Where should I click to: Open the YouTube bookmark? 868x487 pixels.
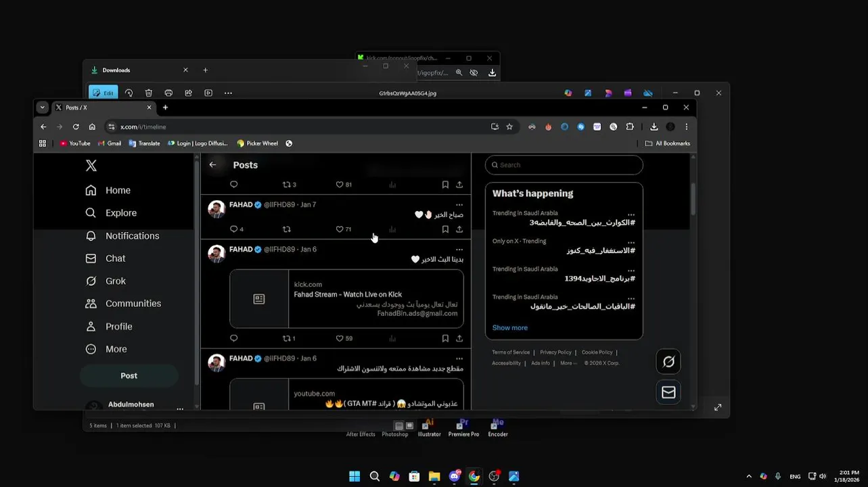click(74, 143)
